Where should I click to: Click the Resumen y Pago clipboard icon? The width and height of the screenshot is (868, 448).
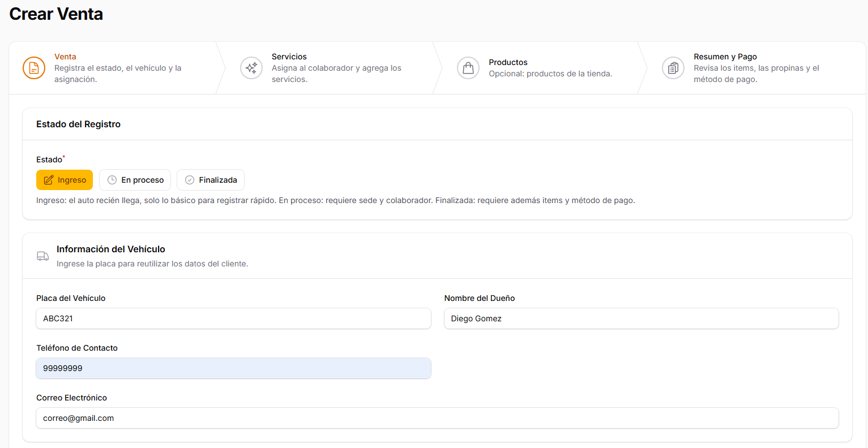673,68
